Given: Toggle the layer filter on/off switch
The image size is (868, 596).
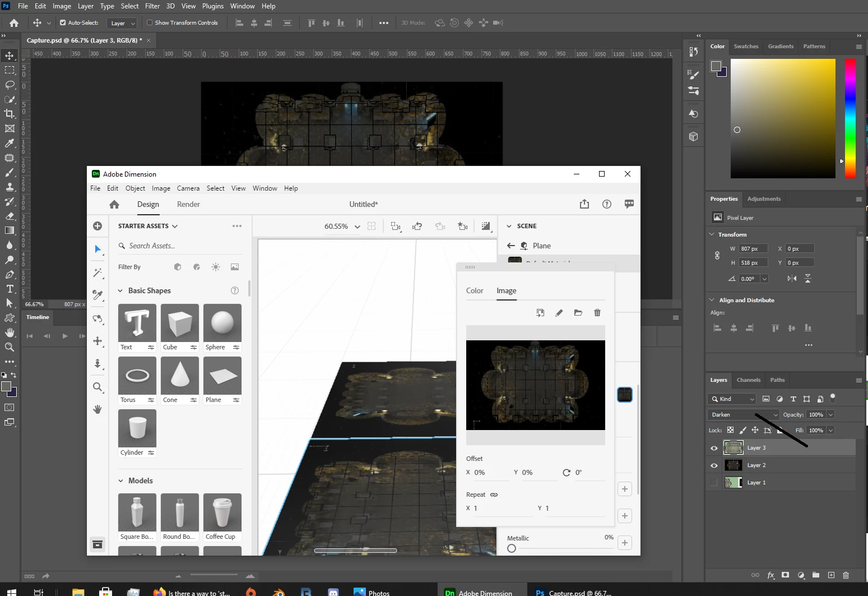Looking at the screenshot, I should coord(833,398).
